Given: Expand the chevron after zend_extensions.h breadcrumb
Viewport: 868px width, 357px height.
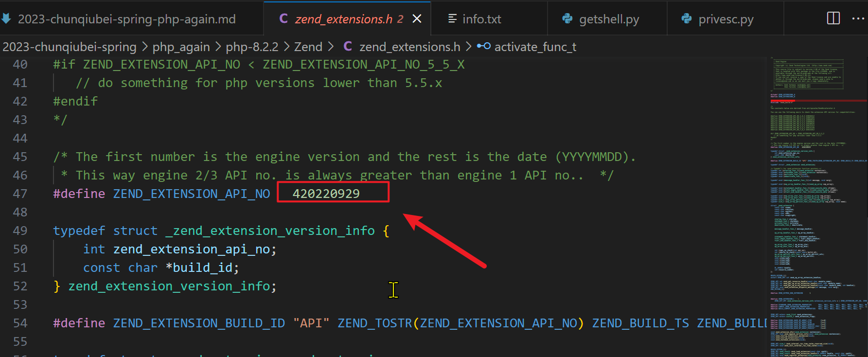Looking at the screenshot, I should pyautogui.click(x=468, y=47).
